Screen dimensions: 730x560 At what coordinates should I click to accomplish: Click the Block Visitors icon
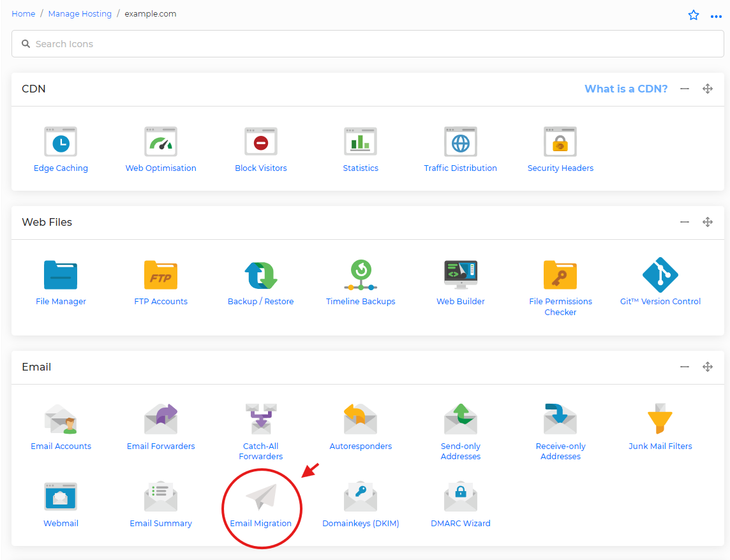point(260,142)
